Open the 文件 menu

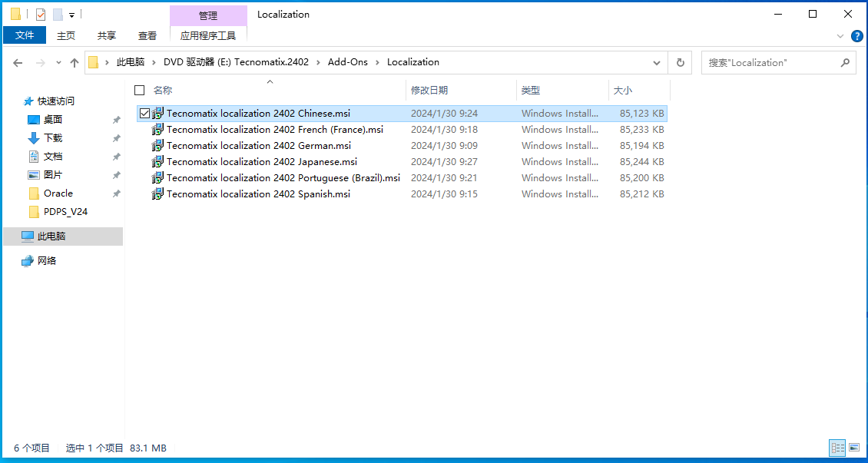(25, 35)
